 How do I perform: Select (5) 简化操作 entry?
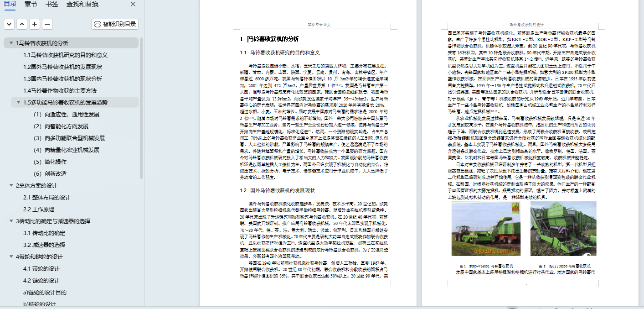(x=50, y=162)
